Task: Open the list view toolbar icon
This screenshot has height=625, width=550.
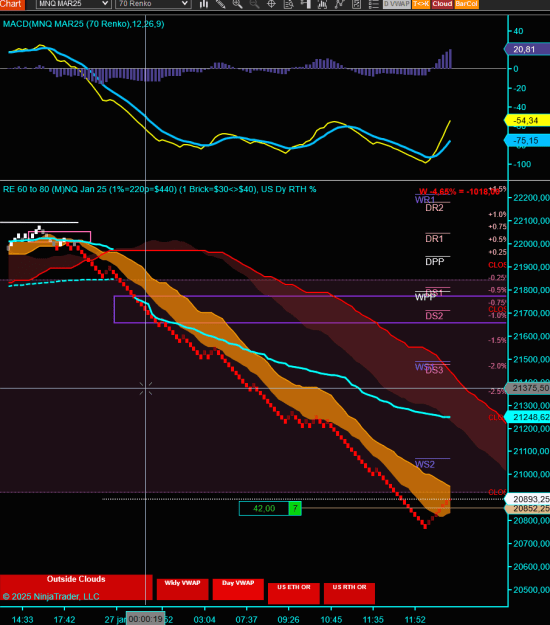Action: tap(373, 4)
